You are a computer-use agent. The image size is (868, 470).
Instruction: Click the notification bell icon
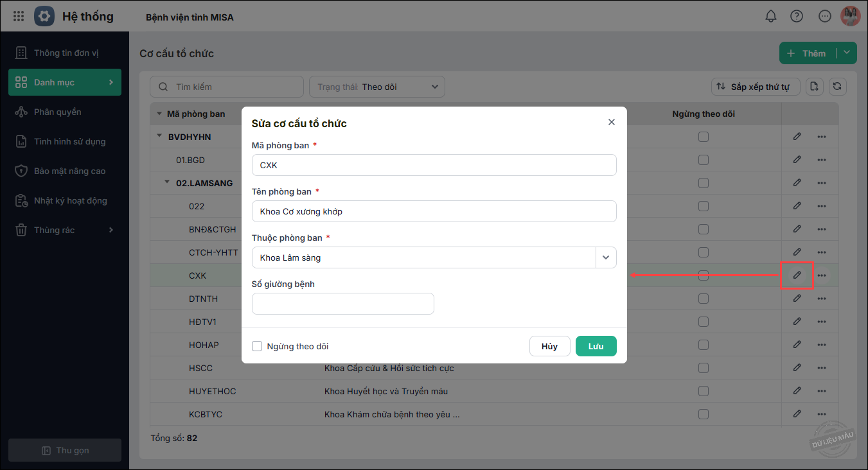(x=771, y=17)
